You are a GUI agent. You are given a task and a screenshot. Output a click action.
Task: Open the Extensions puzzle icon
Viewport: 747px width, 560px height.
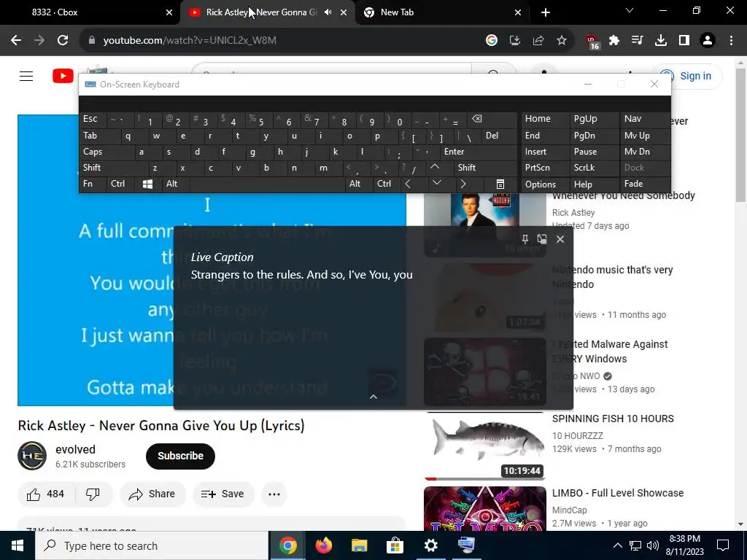point(614,40)
